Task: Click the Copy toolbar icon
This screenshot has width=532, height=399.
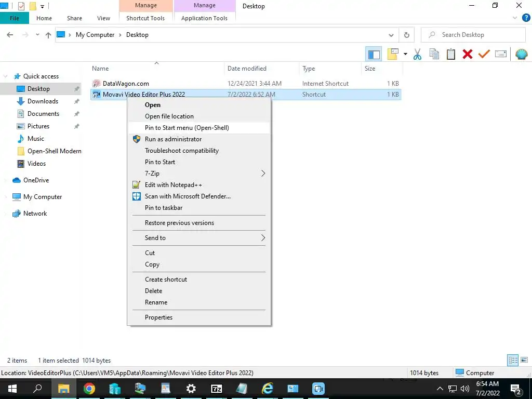Action: click(x=434, y=54)
